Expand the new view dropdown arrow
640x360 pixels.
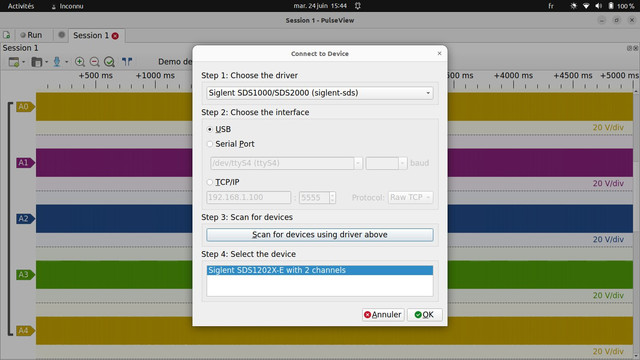pos(24,62)
